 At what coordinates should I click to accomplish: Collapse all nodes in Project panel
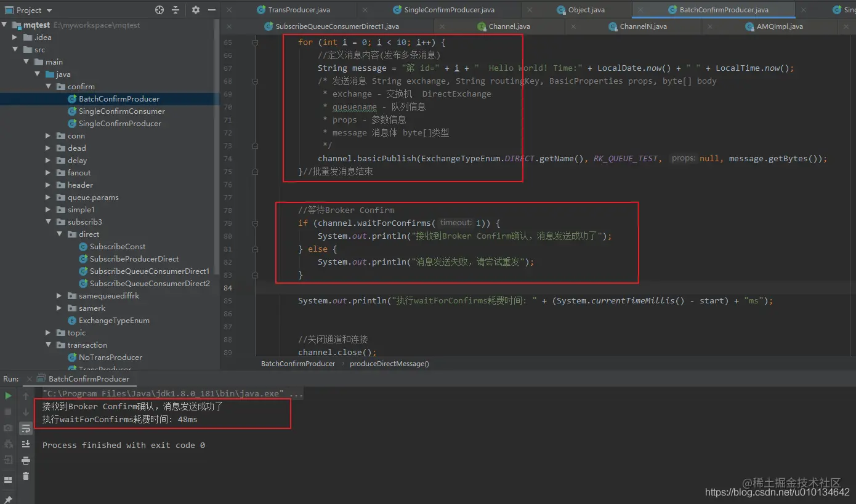(176, 10)
